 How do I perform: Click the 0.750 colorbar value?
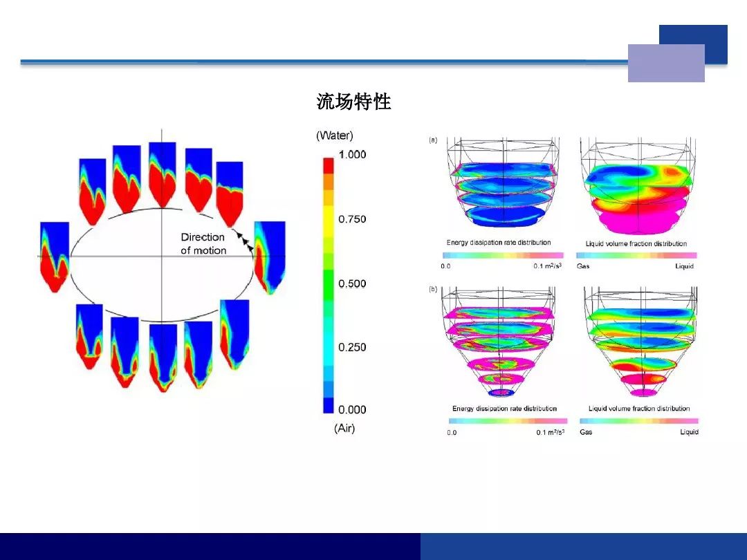click(352, 219)
